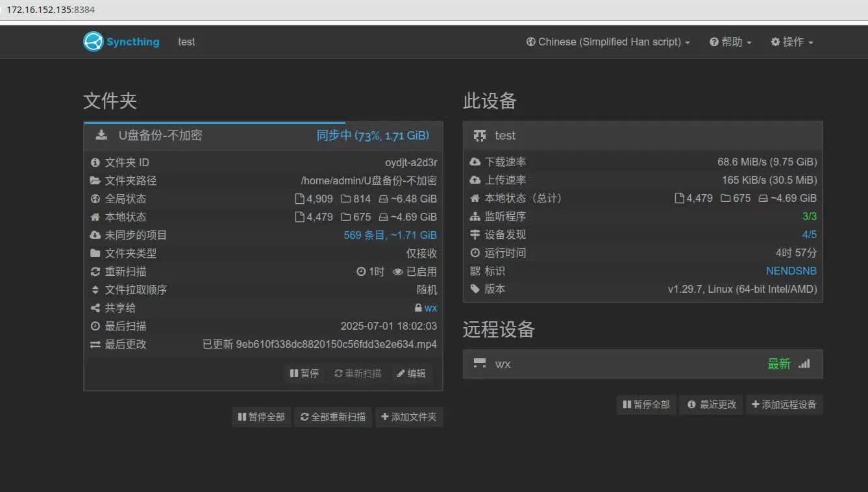Screen dimensions: 868x492
Task: Open the 569 条目, ~1.71 GiB out-of-sync link
Action: (390, 235)
